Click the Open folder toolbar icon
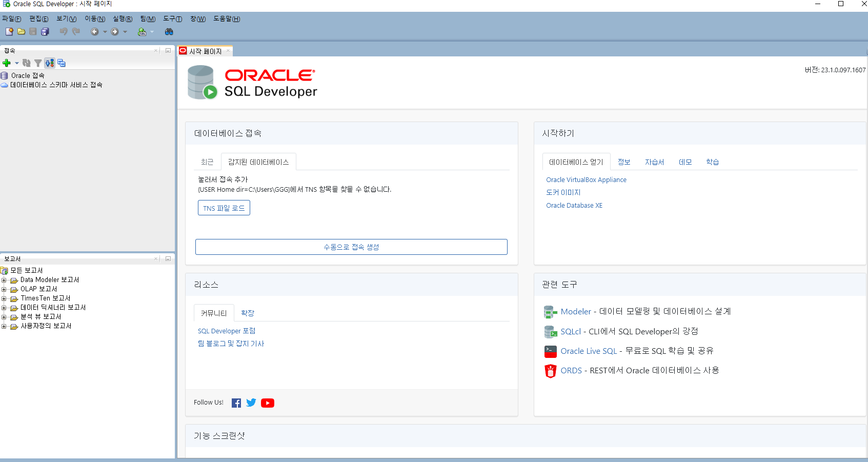 click(x=21, y=32)
